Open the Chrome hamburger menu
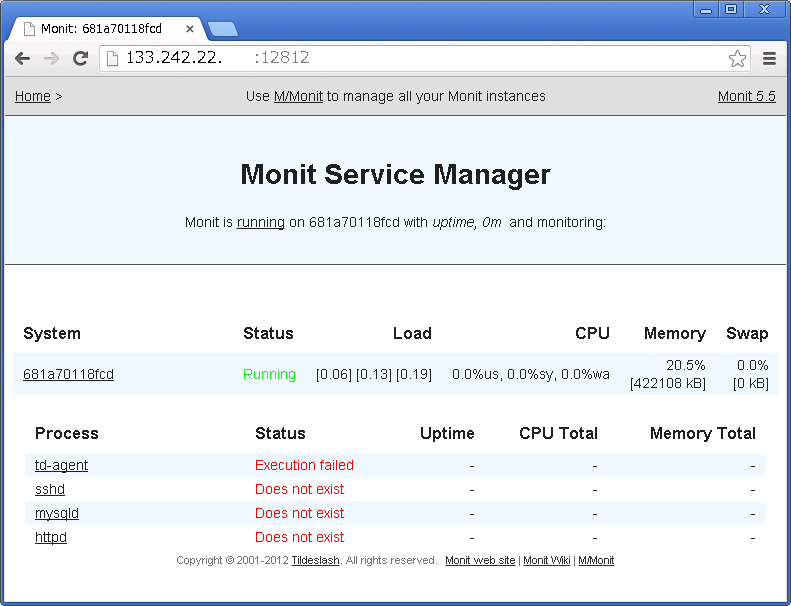 coord(769,59)
